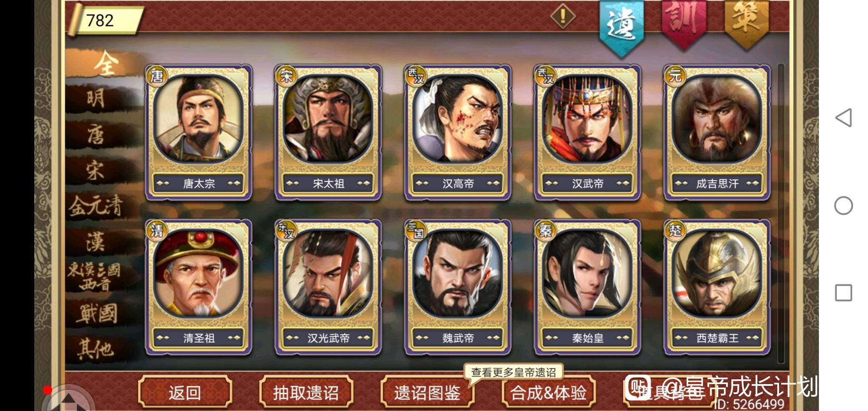Select the 全 (all) category tab
This screenshot has width=868, height=411.
point(105,64)
